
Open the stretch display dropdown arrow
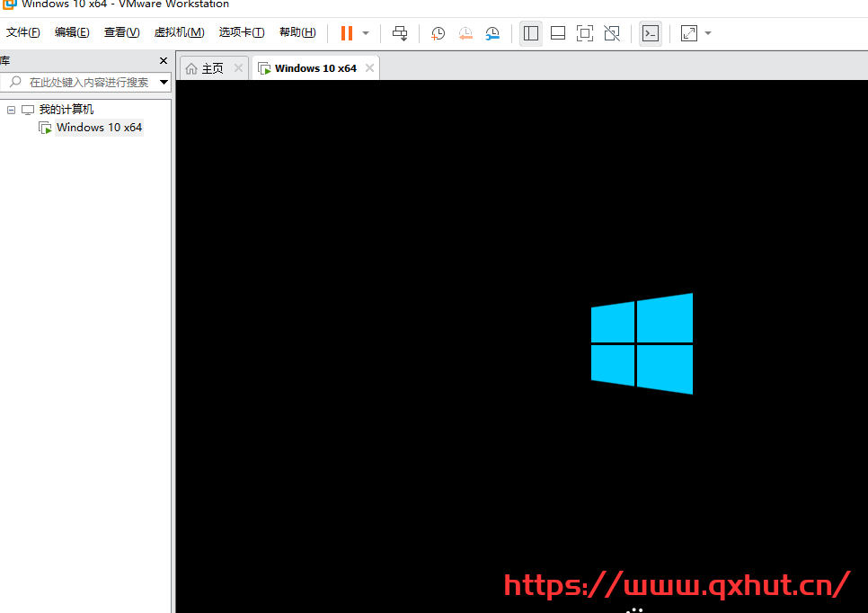click(x=708, y=33)
